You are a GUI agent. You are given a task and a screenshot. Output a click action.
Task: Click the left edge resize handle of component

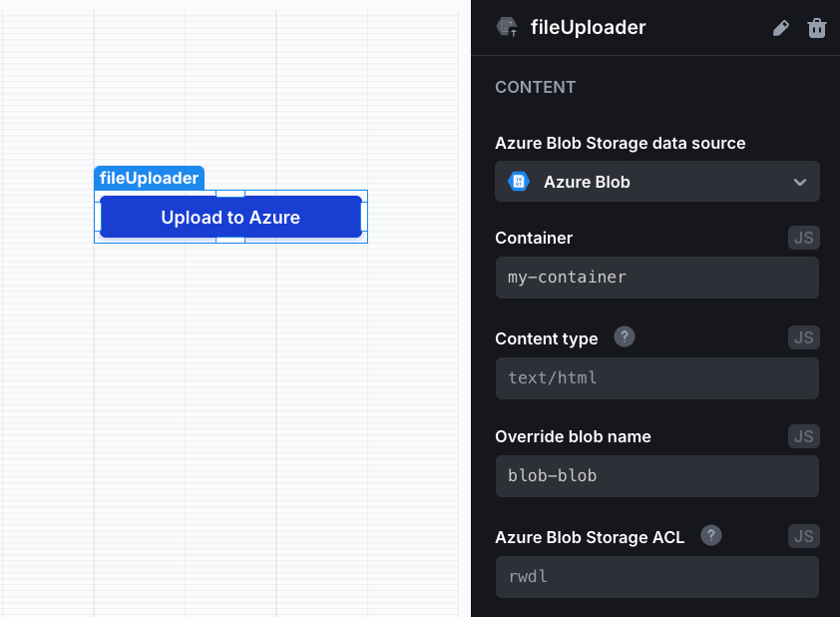[x=98, y=217]
